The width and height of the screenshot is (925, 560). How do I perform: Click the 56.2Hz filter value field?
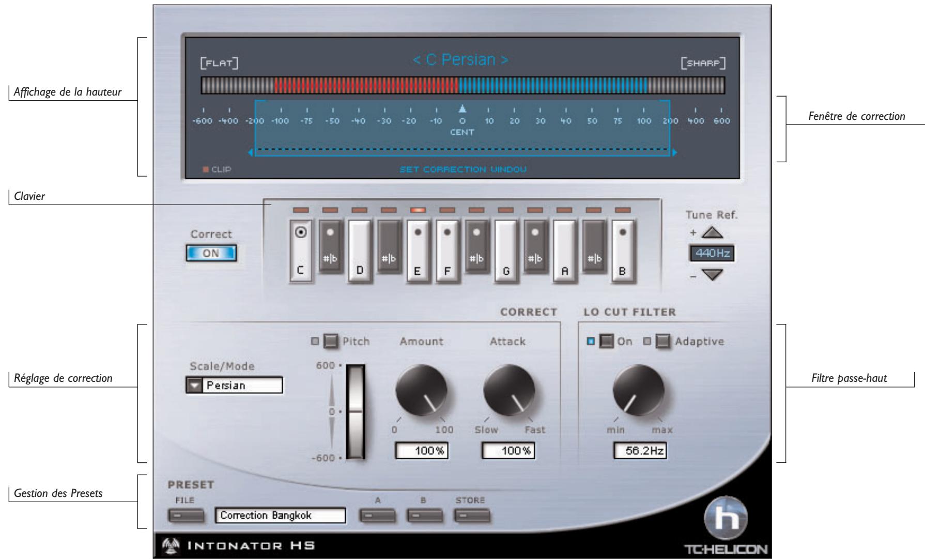tap(640, 451)
